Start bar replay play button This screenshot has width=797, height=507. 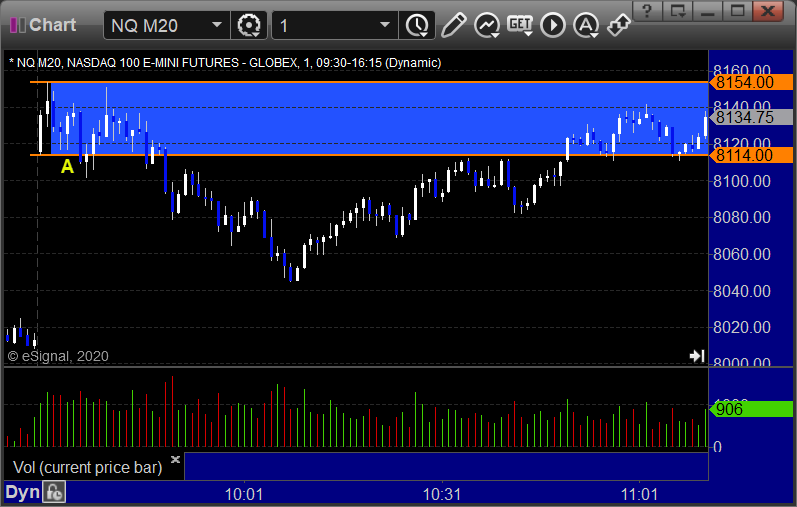pyautogui.click(x=553, y=25)
